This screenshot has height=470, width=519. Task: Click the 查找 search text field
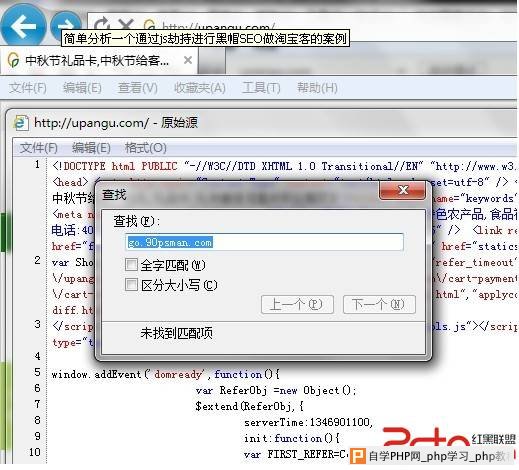(x=265, y=242)
